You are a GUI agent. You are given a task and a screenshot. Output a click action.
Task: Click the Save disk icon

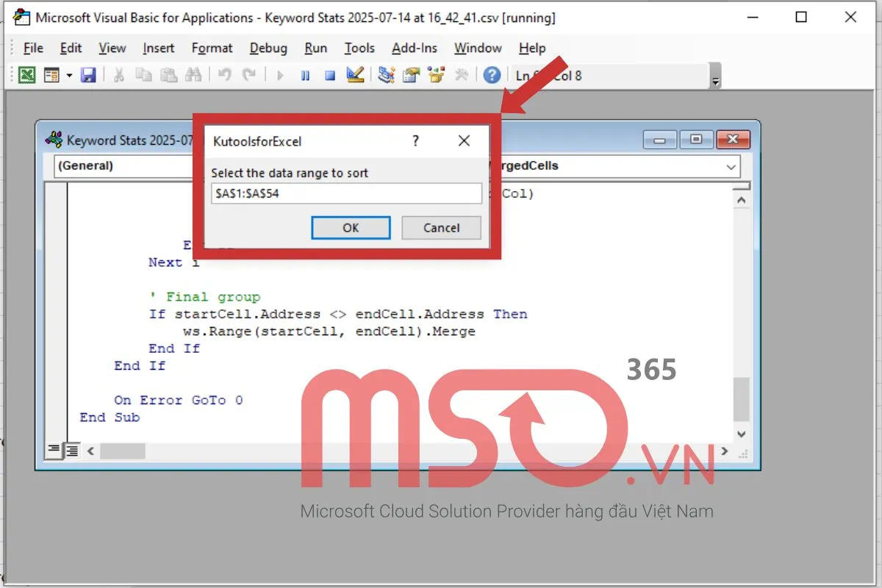88,75
